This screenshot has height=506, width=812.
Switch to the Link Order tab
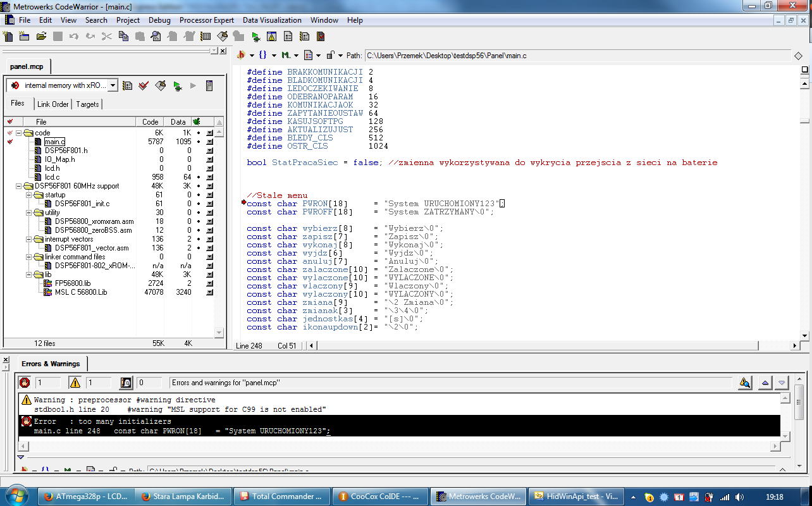coord(52,104)
